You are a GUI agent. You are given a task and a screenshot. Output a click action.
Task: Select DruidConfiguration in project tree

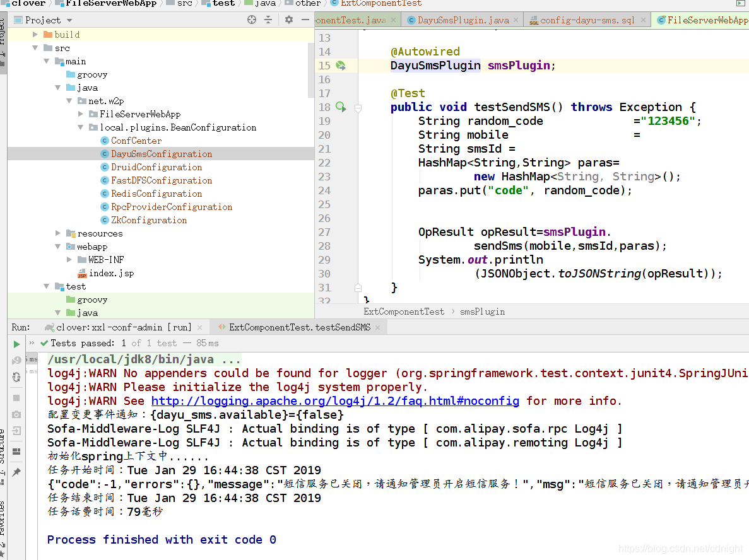click(x=156, y=167)
